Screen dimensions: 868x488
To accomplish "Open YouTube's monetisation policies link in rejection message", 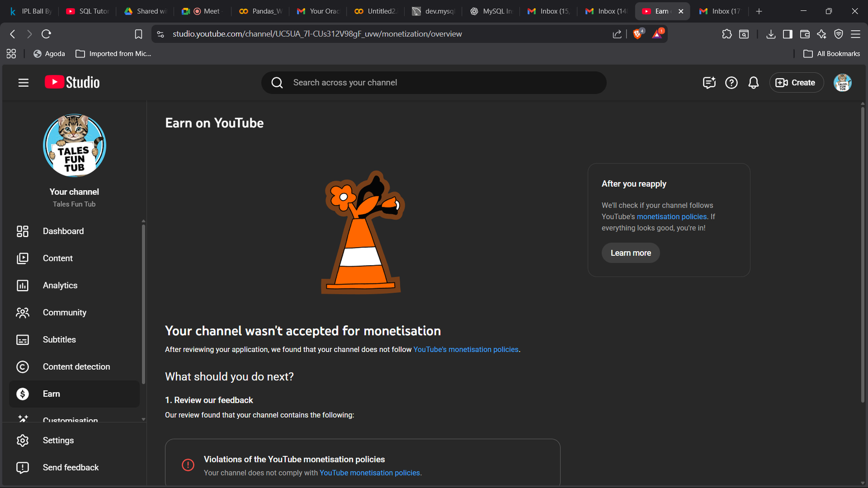I will 465,350.
